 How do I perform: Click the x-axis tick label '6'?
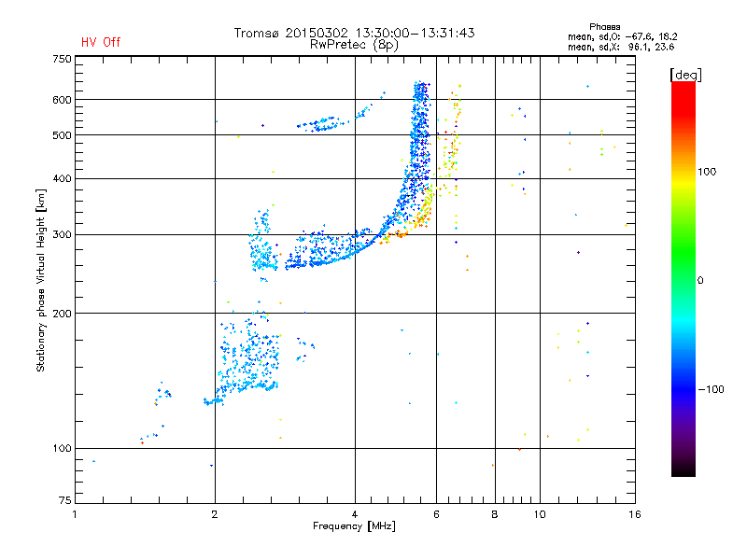tap(436, 514)
